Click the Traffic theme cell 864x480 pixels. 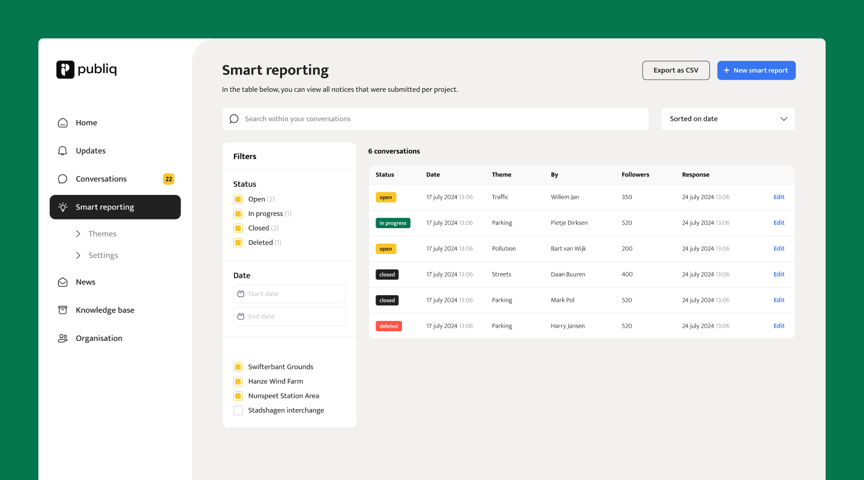(x=500, y=197)
